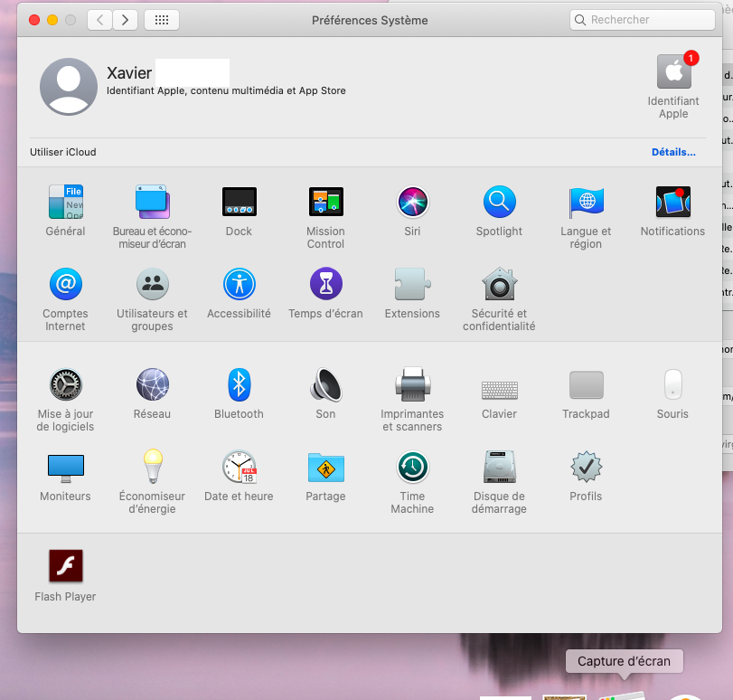Minimize the Préférences Système window
Screen dimensions: 733x700
pos(52,20)
